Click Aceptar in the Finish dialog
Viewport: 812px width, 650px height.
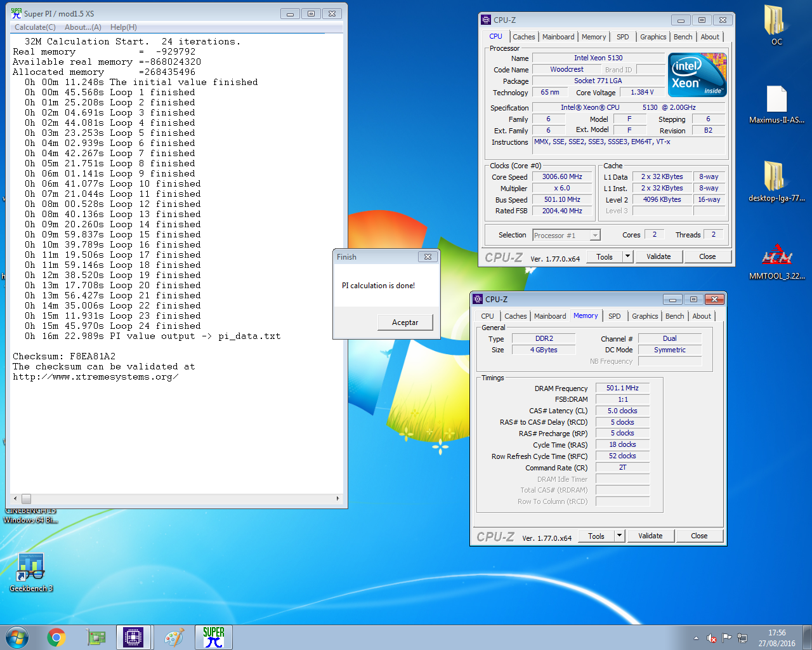click(405, 322)
